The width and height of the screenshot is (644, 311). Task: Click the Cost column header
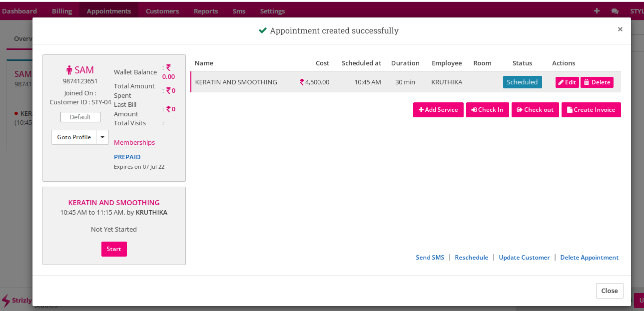point(323,63)
